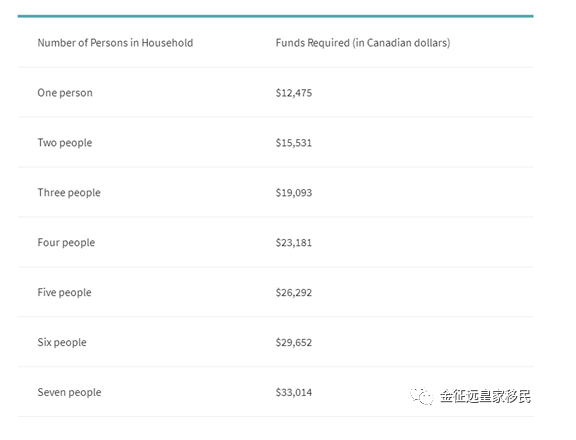Click the $29,652 funds amount
The image size is (576, 440).
pos(294,343)
